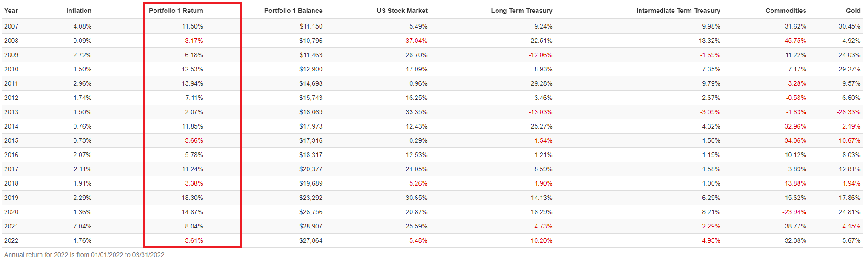Click the Year column header
The width and height of the screenshot is (868, 263).
[x=11, y=11]
